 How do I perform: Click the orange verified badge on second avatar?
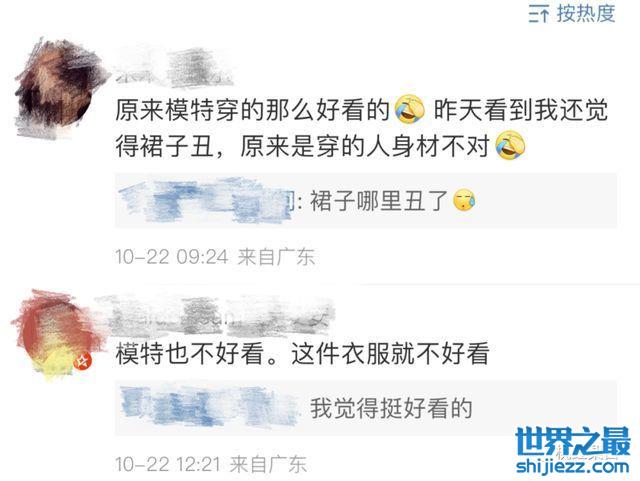pos(82,361)
